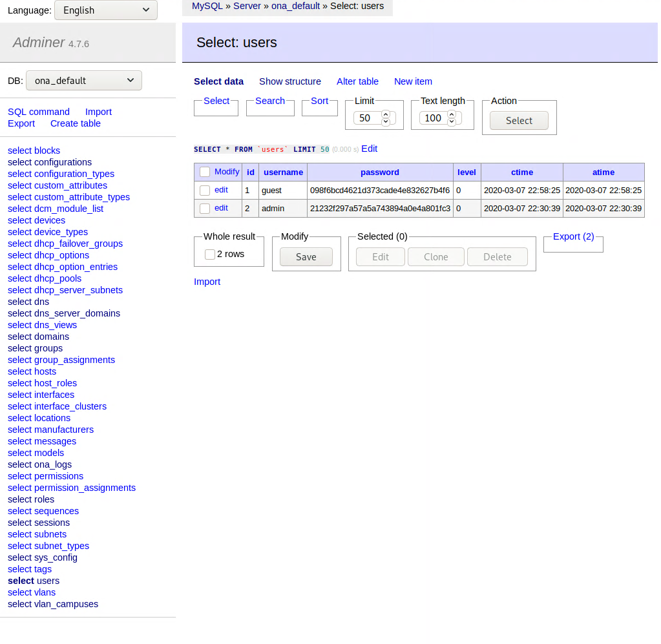The width and height of the screenshot is (661, 644).
Task: Open select configurations table
Action: [x=50, y=163]
